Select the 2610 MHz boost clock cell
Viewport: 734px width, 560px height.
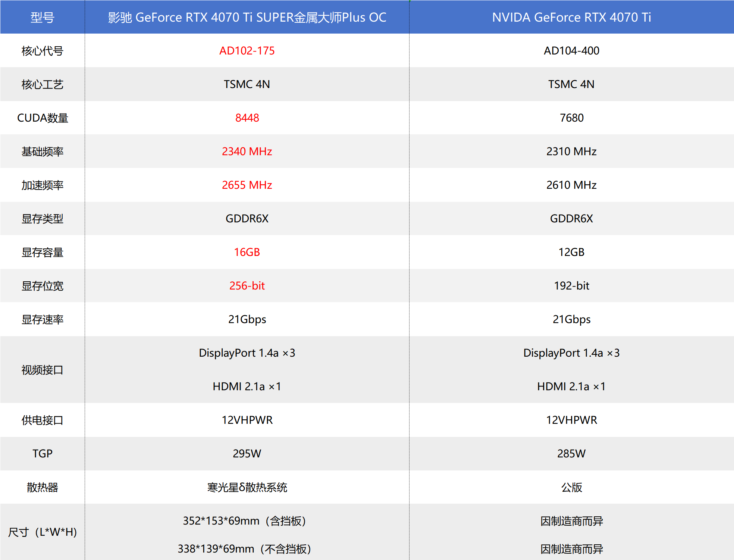tap(571, 185)
